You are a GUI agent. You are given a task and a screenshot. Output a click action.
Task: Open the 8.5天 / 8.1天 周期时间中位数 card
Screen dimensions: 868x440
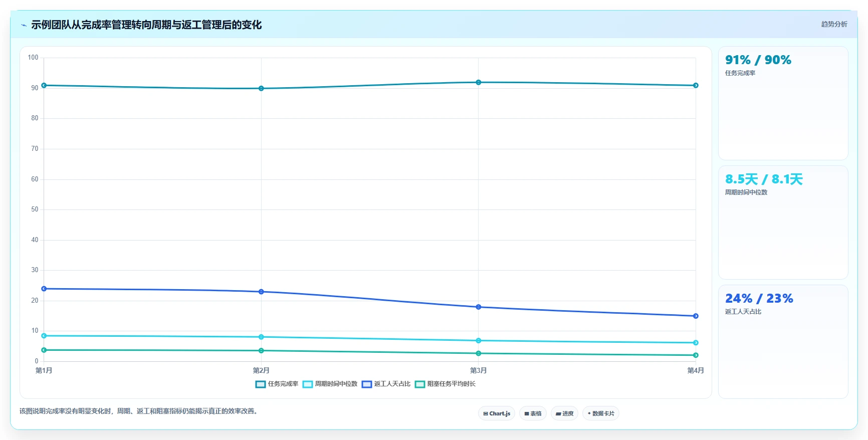pos(783,223)
